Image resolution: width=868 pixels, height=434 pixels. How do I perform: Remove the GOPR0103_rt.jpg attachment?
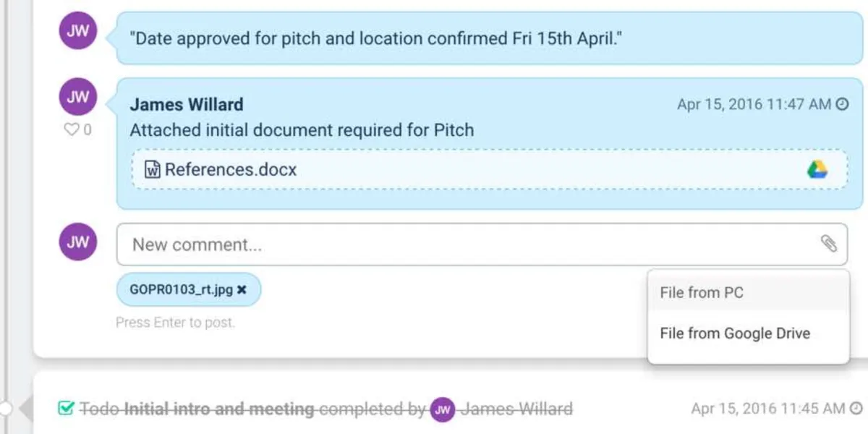242,289
